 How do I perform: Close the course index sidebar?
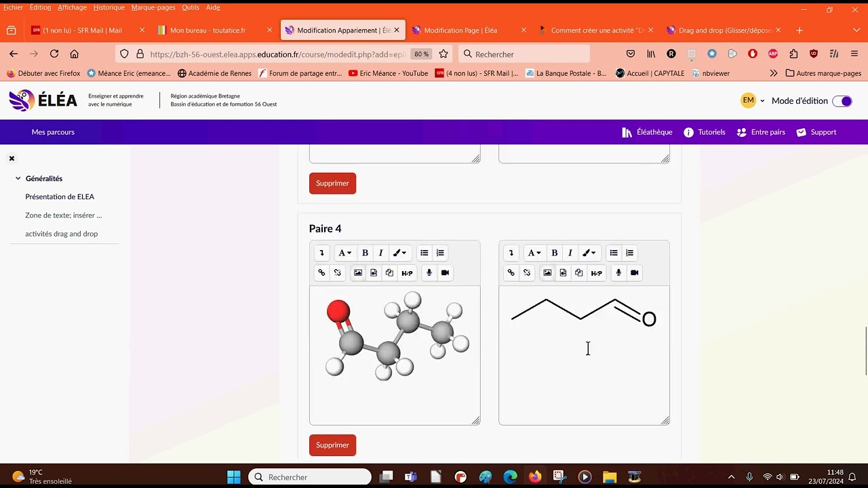tap(12, 159)
